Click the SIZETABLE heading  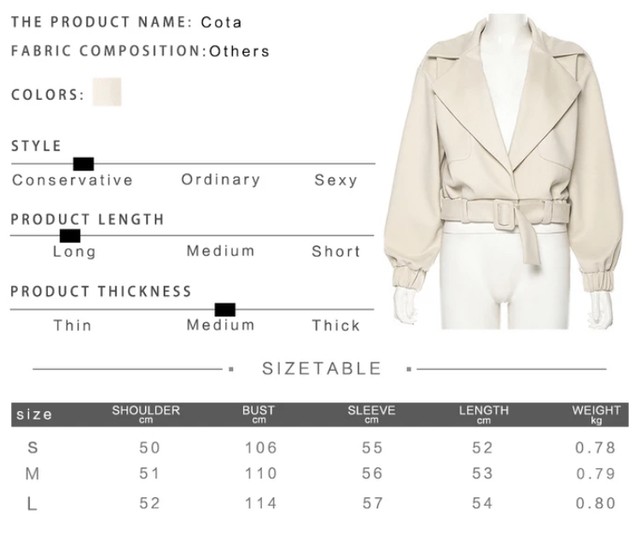321,369
